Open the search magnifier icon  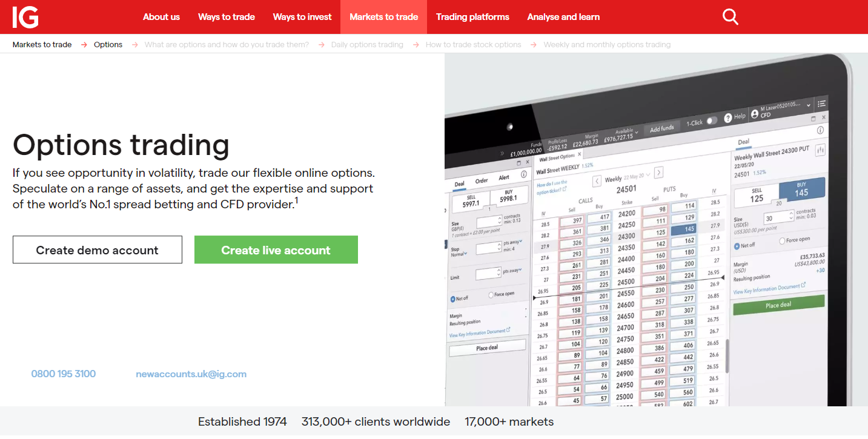click(731, 17)
